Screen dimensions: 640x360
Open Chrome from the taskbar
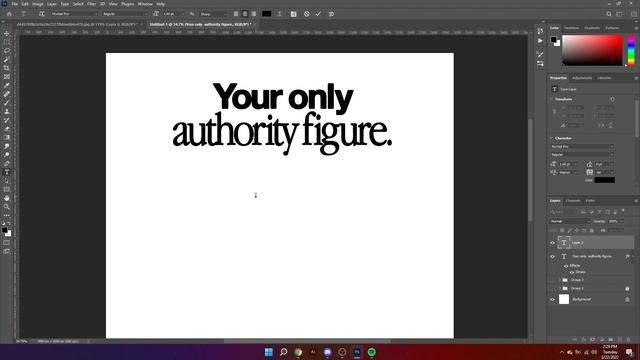click(298, 352)
